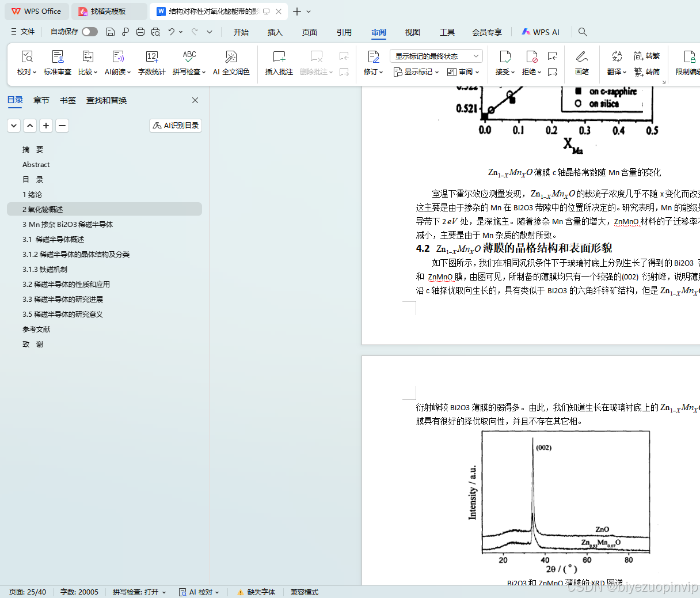Click 字数: 20005 in status bar
The image size is (700, 598).
click(79, 592)
